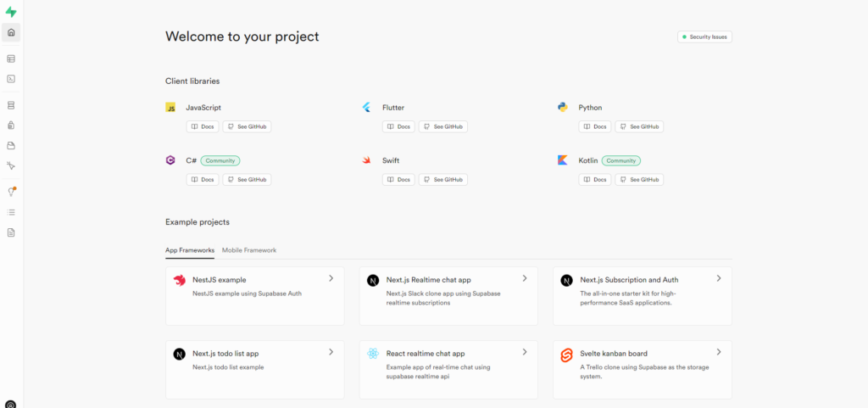This screenshot has width=868, height=408.
Task: Switch to the Mobile Framework tab
Action: [x=249, y=250]
